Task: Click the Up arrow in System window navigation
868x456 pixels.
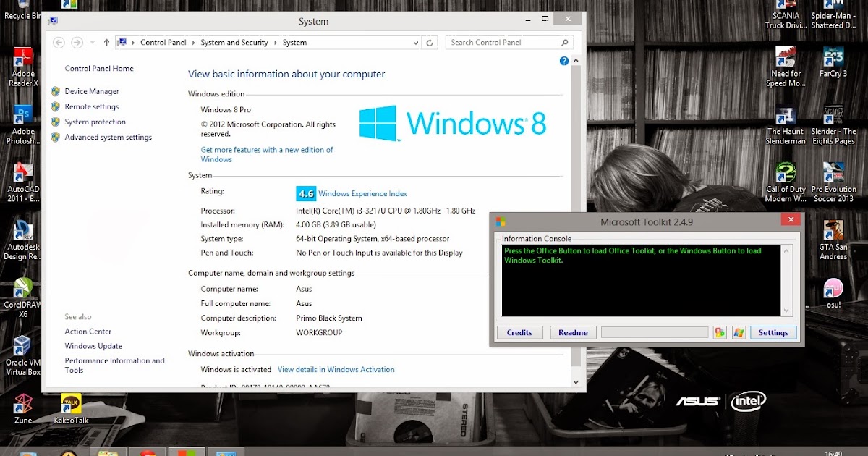Action: 106,43
